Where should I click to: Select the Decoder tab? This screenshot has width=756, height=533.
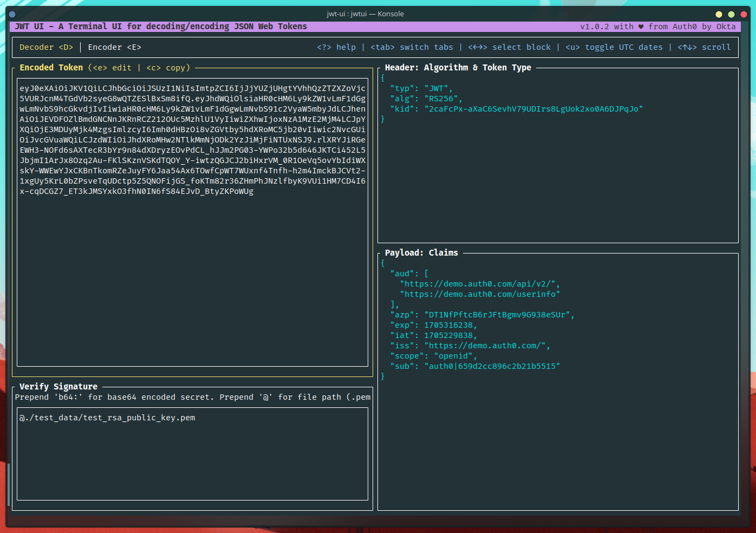pos(46,47)
